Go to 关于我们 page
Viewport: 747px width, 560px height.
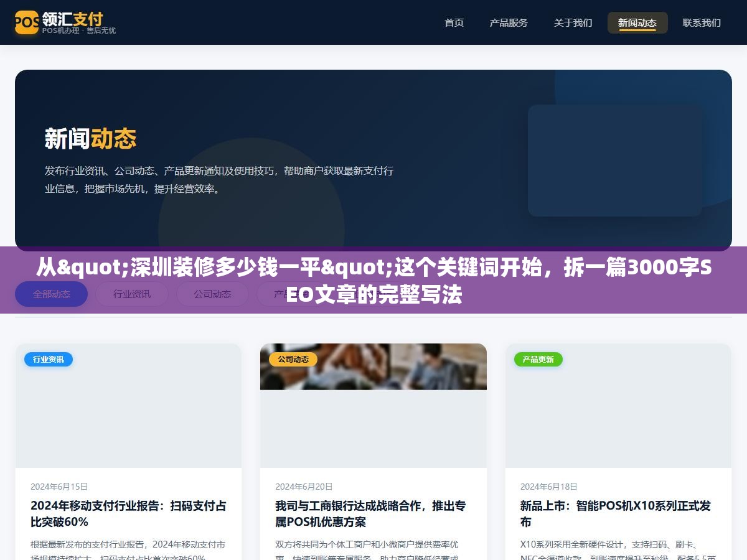point(573,23)
